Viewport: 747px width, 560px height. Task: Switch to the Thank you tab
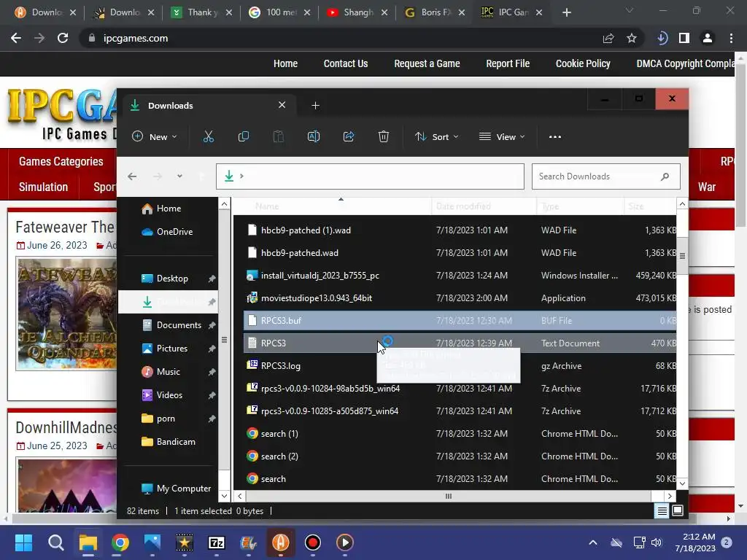pos(202,12)
